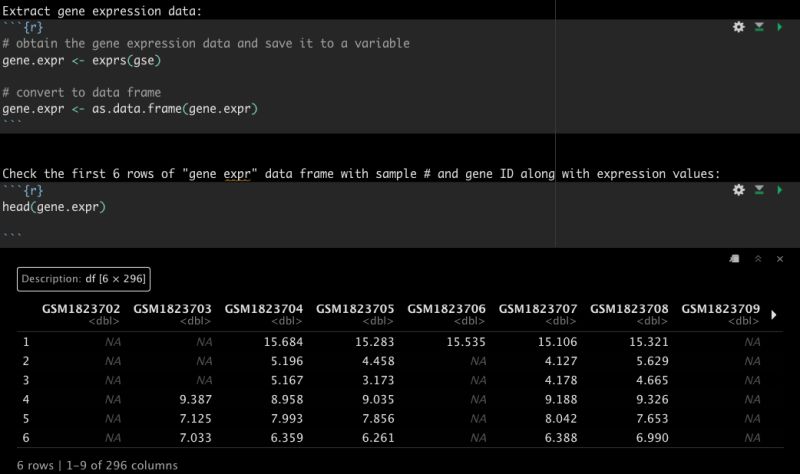The height and width of the screenshot is (474, 800).
Task: Select the GSM1823703 column header
Action: click(172, 309)
